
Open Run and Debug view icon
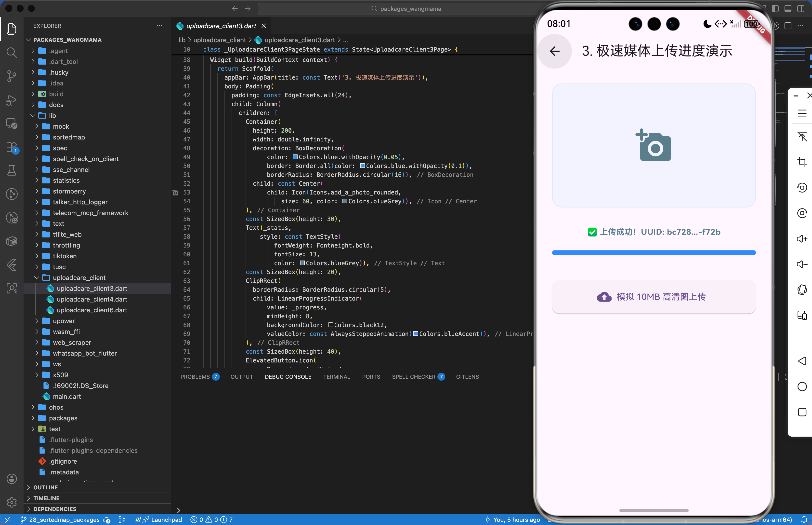pos(12,100)
